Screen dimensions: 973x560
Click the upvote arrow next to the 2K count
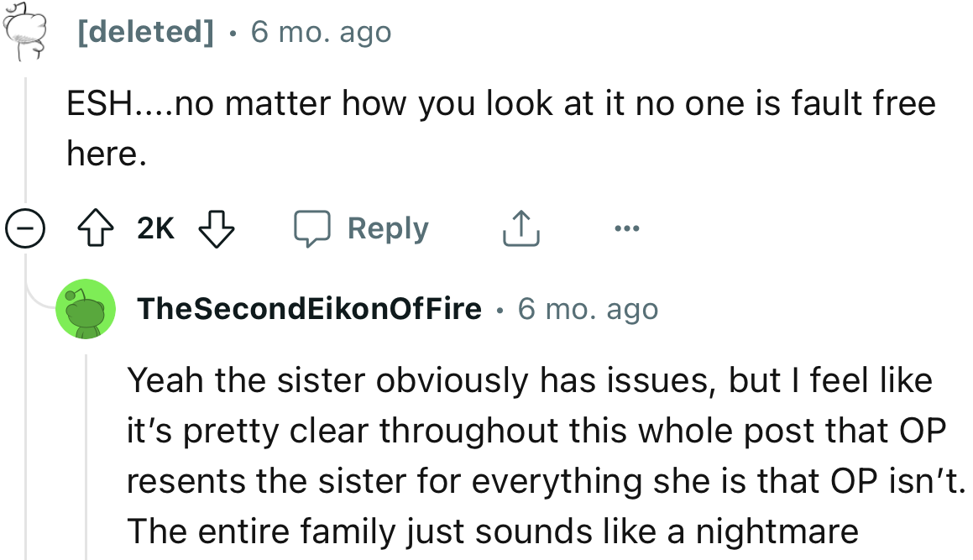click(97, 227)
